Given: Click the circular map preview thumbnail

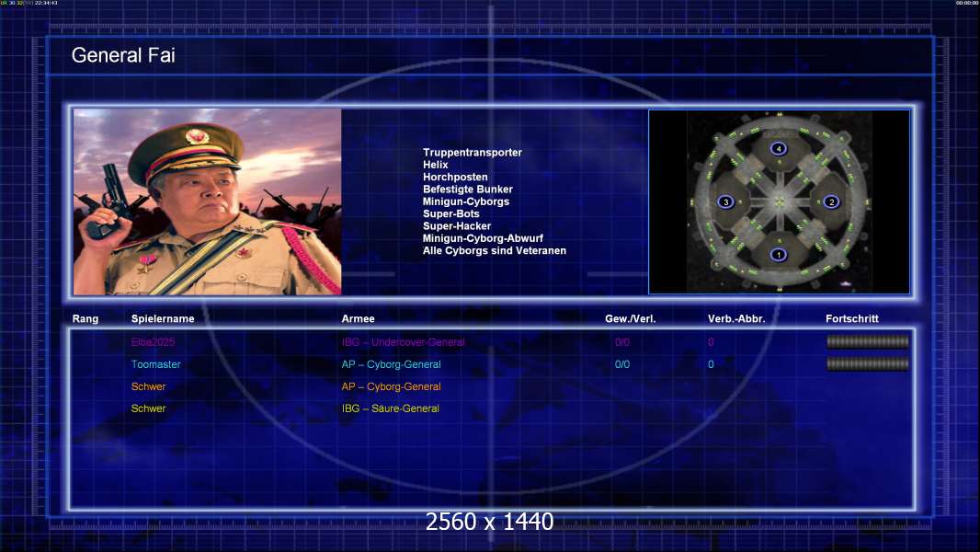Looking at the screenshot, I should click(779, 201).
